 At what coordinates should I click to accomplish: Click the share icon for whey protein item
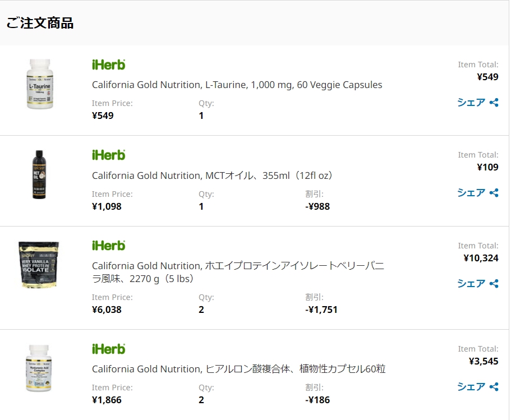[494, 284]
